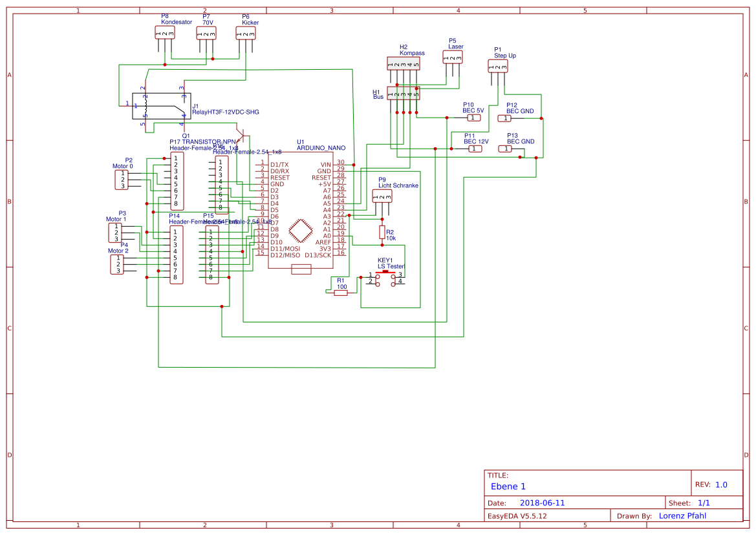Select the P11 BEC 12V pad

475,149
